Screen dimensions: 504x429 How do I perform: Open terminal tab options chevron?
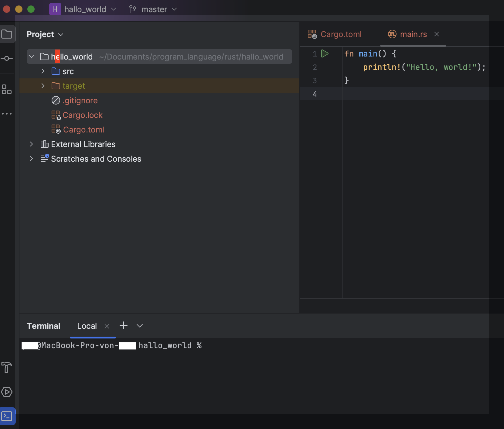point(140,326)
